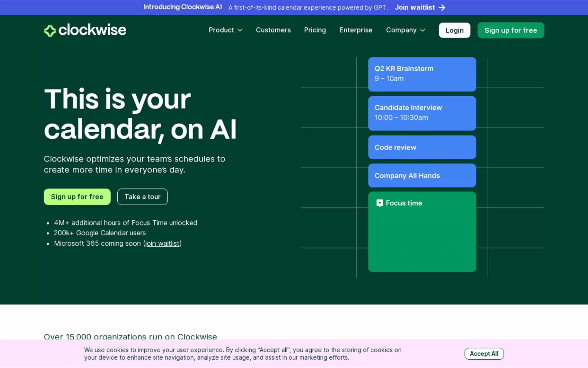This screenshot has height=368, width=588.
Task: Expand the Company dropdown chevron
Action: pos(422,30)
